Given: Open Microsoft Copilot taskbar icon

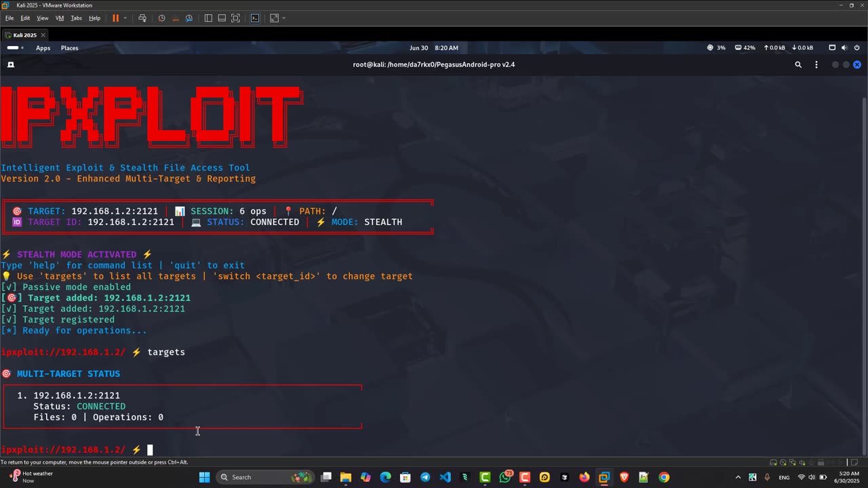Looking at the screenshot, I should click(366, 477).
